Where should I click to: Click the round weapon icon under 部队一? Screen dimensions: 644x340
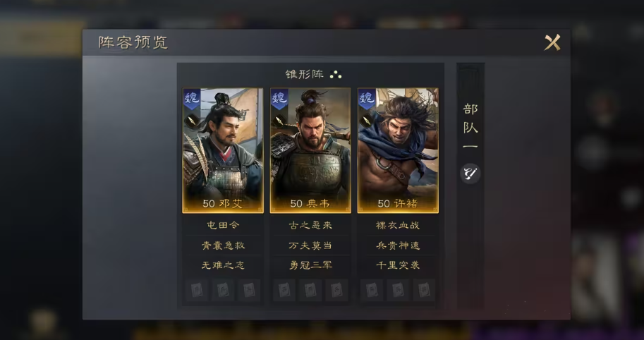click(470, 174)
